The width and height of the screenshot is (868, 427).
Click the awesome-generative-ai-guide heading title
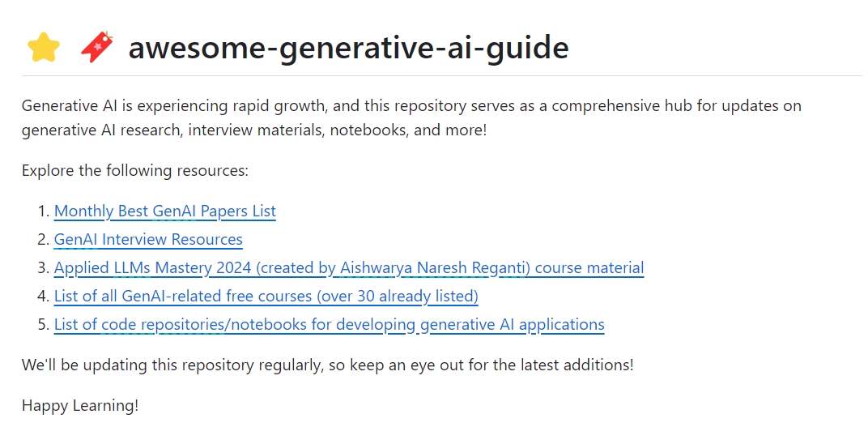348,48
